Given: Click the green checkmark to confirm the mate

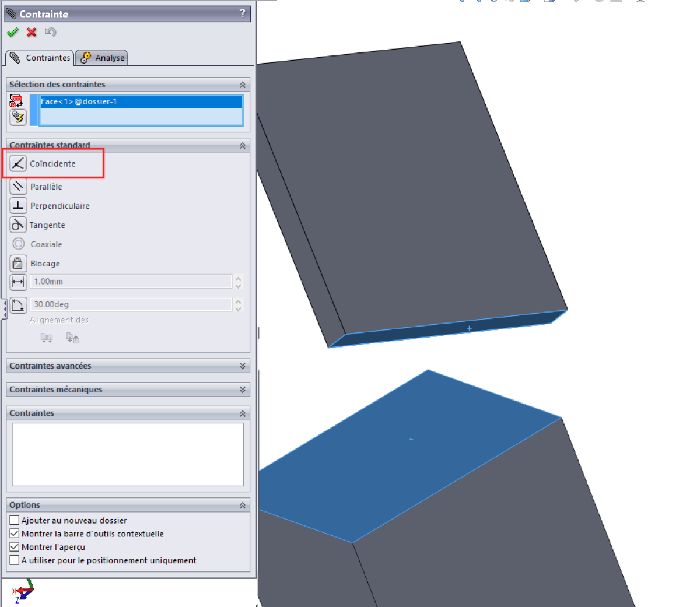Looking at the screenshot, I should coord(13,32).
